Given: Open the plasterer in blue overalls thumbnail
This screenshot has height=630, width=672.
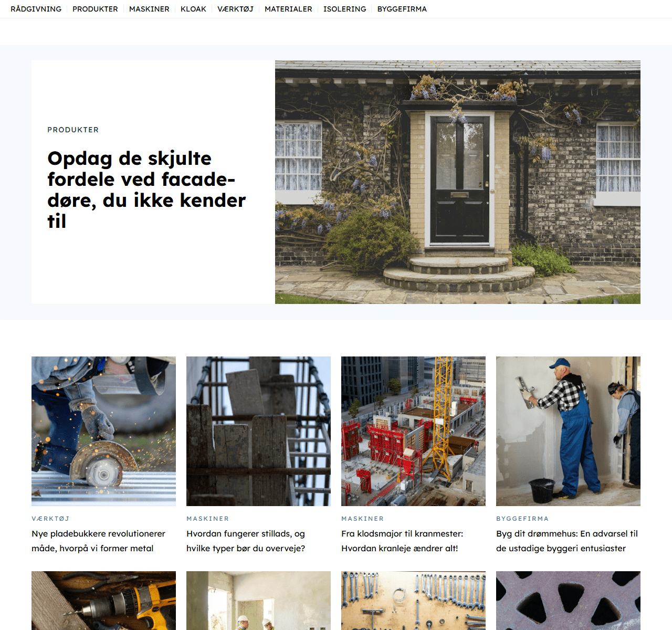Looking at the screenshot, I should tap(568, 431).
